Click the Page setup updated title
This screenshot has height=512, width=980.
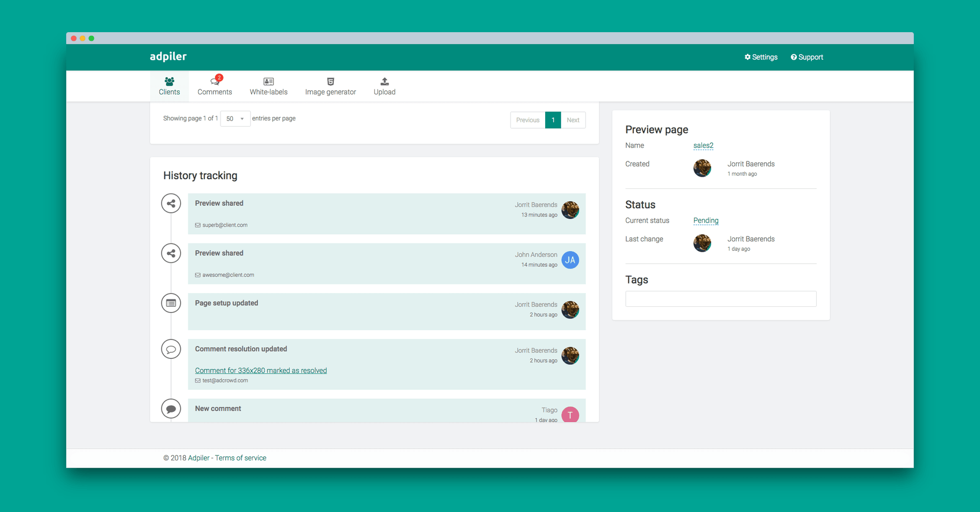227,303
